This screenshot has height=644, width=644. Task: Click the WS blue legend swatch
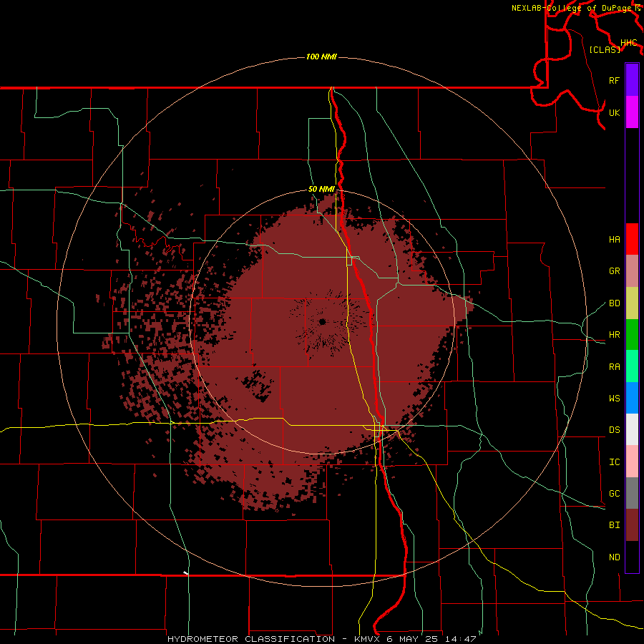click(632, 398)
